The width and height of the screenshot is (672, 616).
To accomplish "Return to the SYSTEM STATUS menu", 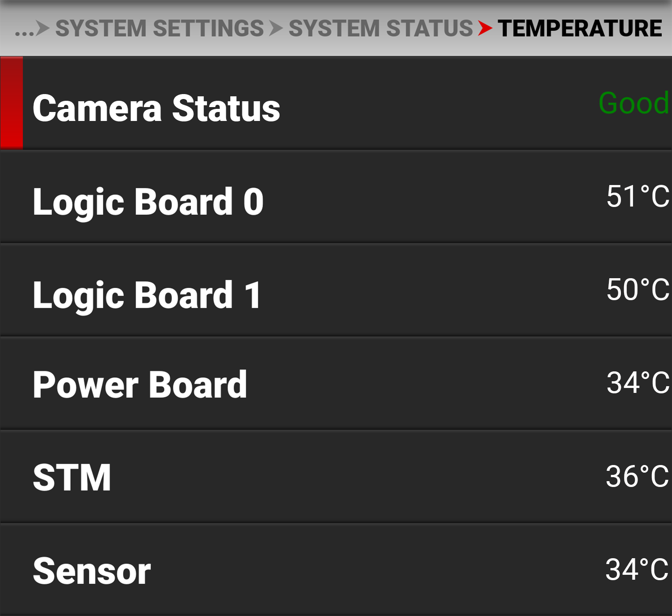I will click(x=380, y=29).
